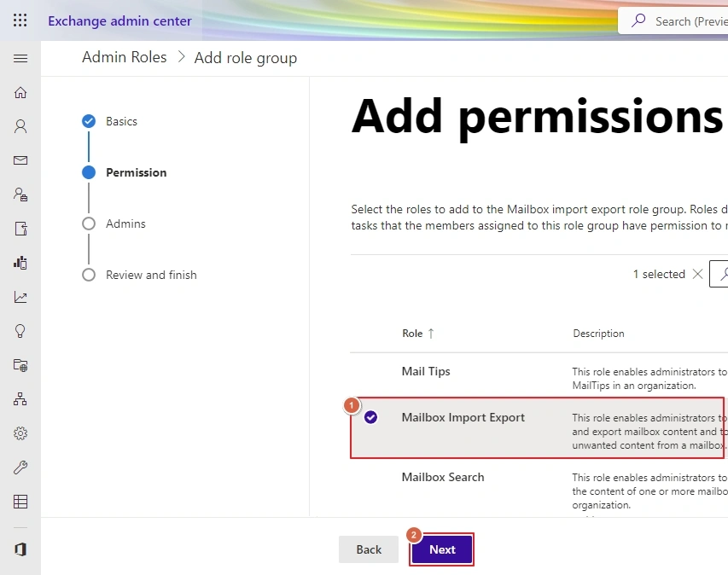The width and height of the screenshot is (728, 575).
Task: Select the Review and finish step circle
Action: pyautogui.click(x=89, y=275)
